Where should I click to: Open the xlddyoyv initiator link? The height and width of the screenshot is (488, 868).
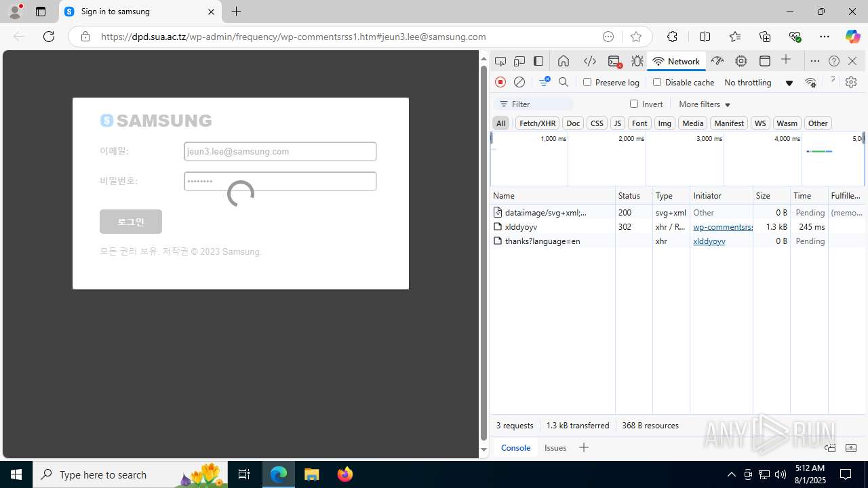click(x=709, y=241)
